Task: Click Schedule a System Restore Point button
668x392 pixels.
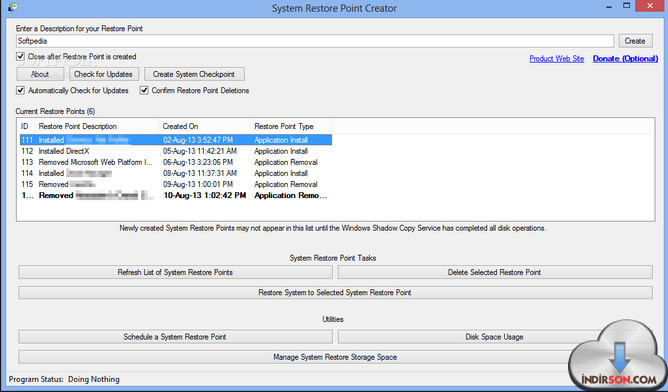Action: click(176, 337)
